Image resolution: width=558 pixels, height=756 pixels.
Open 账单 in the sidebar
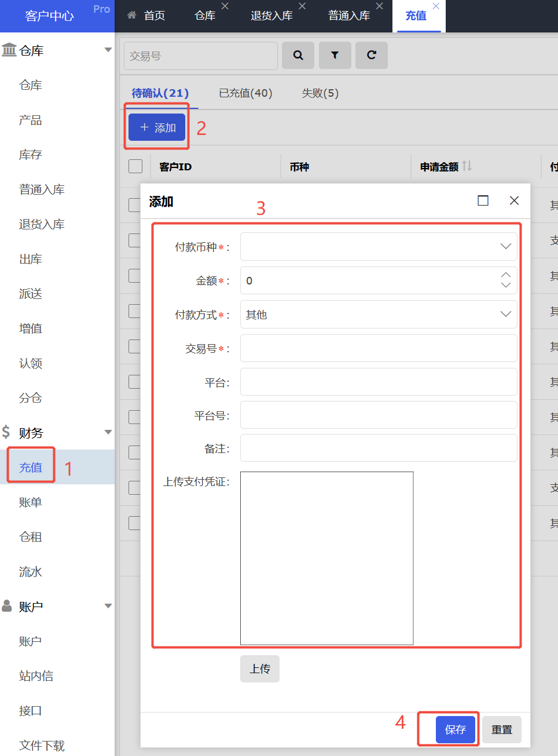(31, 502)
